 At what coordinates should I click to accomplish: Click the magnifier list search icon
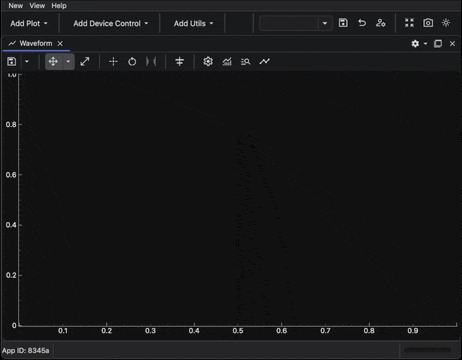246,62
